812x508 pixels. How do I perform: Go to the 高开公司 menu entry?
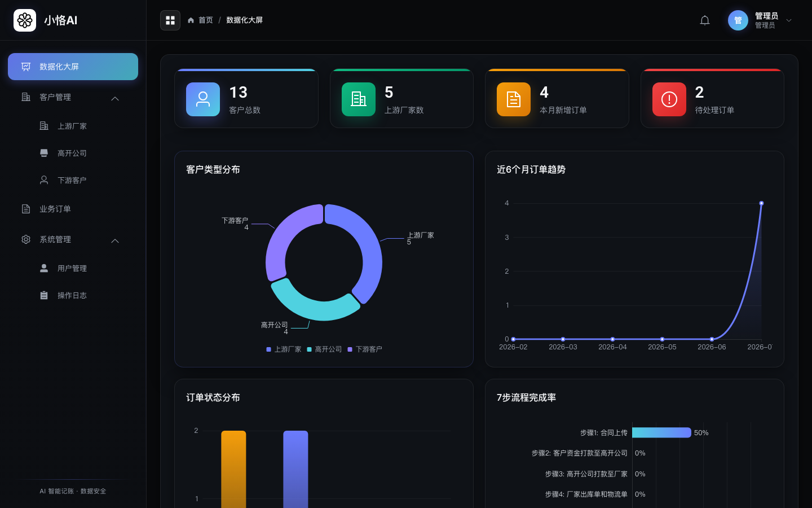(73, 153)
